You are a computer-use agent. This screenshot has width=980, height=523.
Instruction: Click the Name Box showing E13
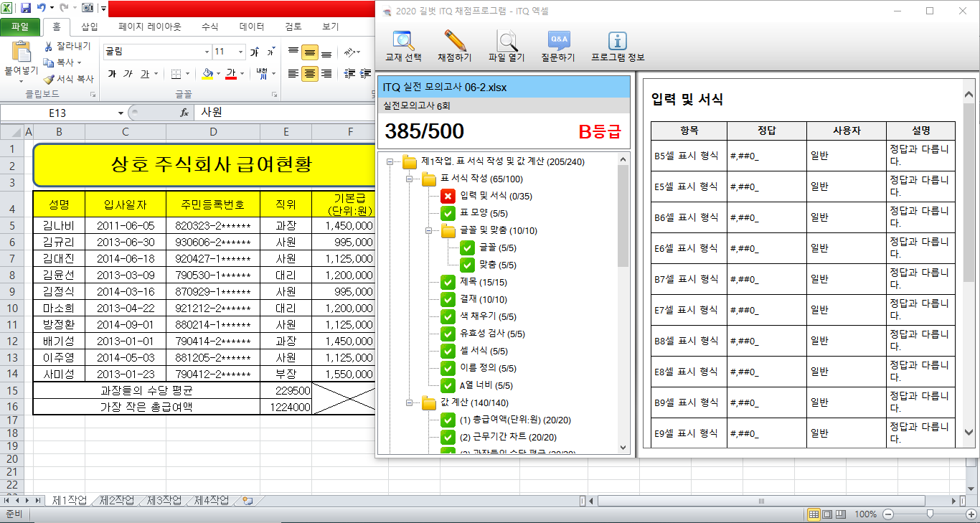coord(57,113)
